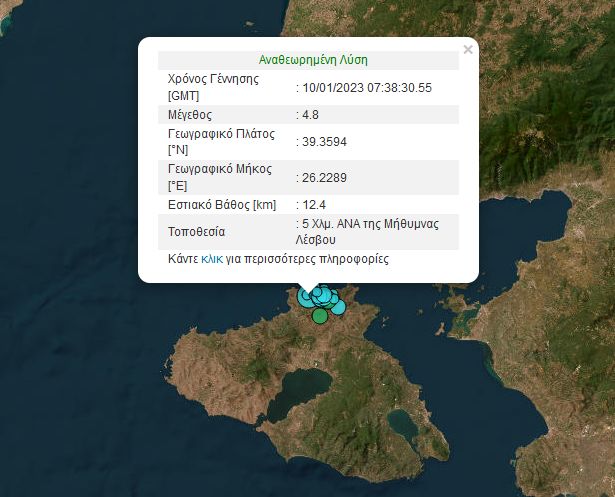Open the κλικ link for more information
This screenshot has height=497, width=615.
(212, 259)
